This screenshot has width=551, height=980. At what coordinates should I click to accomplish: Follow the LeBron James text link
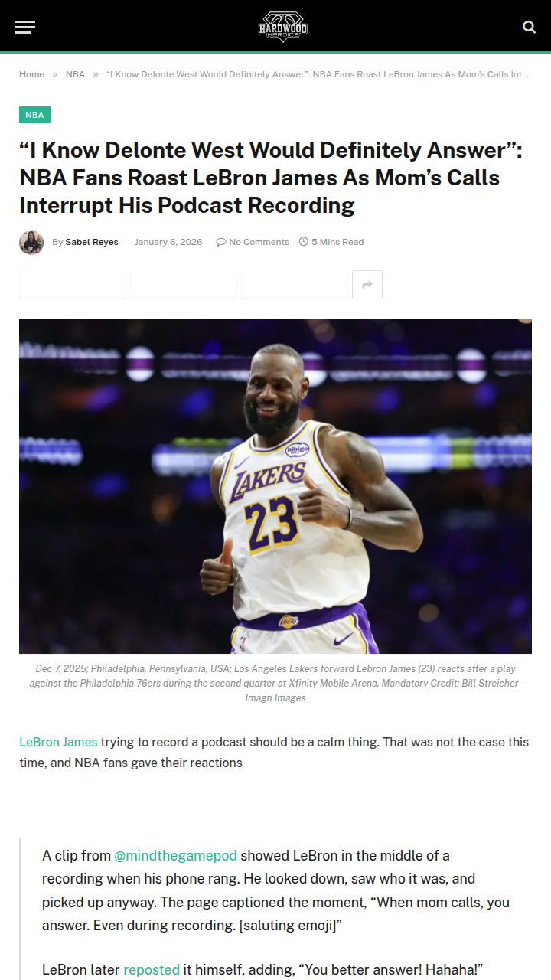(x=58, y=742)
